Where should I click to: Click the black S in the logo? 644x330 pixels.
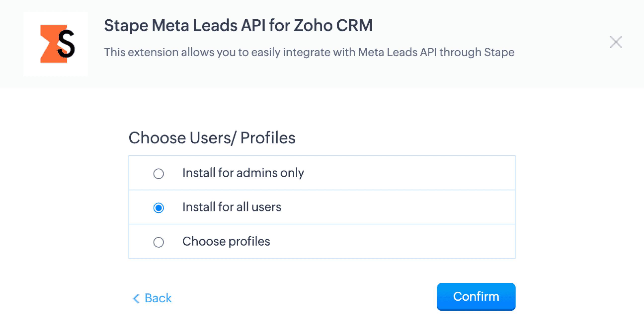pos(66,43)
